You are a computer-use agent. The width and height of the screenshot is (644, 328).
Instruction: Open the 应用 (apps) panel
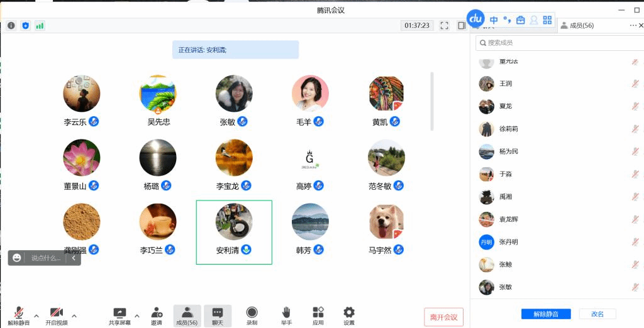click(x=318, y=315)
